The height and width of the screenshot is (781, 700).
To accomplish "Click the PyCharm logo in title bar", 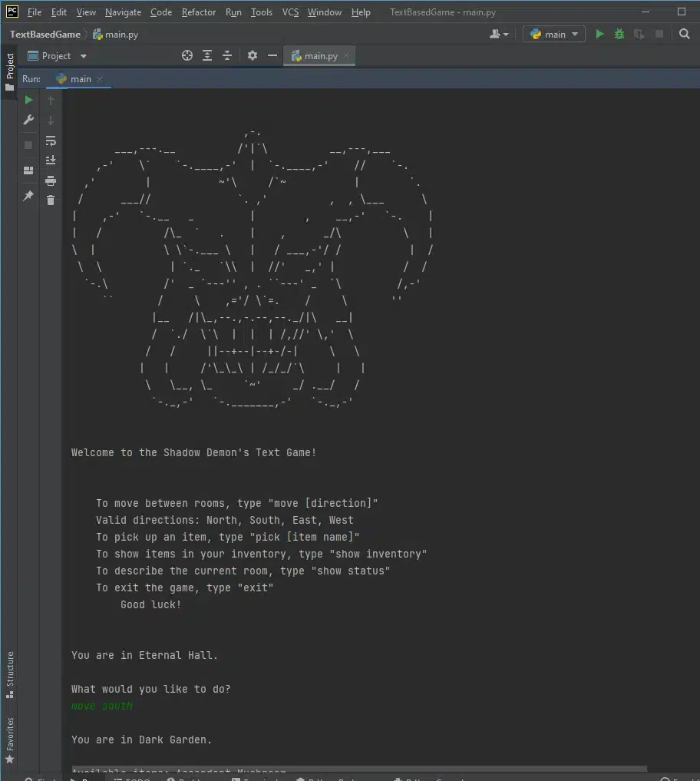I will pos(12,12).
